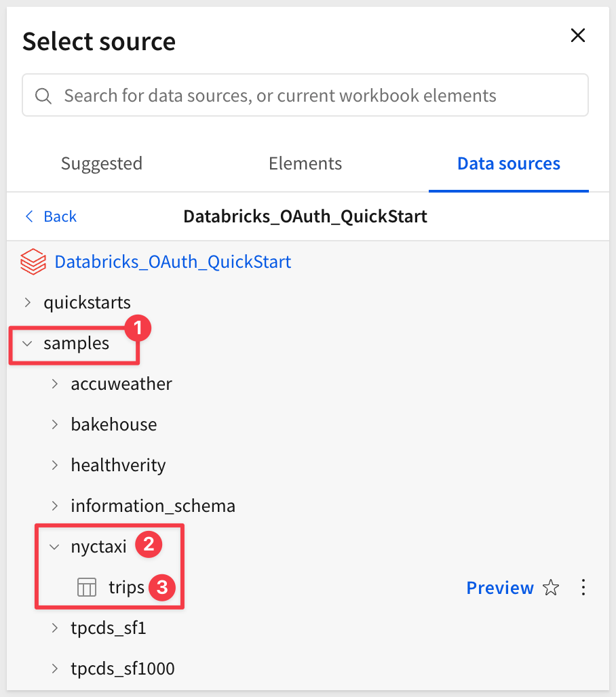Favorite the trips table with star

coord(551,588)
